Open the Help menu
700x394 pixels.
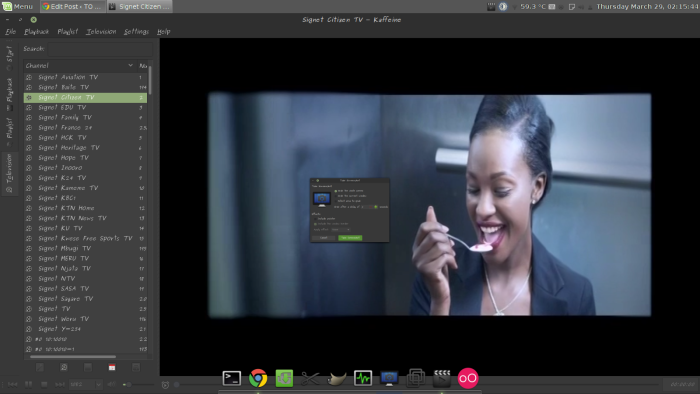point(163,32)
